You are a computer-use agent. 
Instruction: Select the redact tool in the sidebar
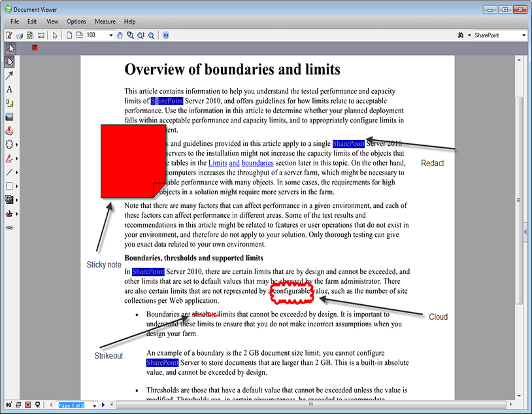10,199
